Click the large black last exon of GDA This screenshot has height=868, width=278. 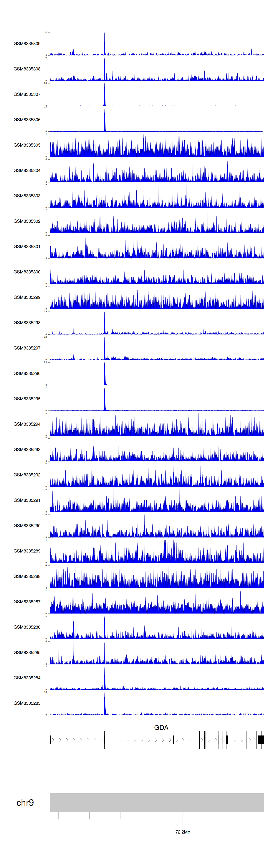coord(260,740)
